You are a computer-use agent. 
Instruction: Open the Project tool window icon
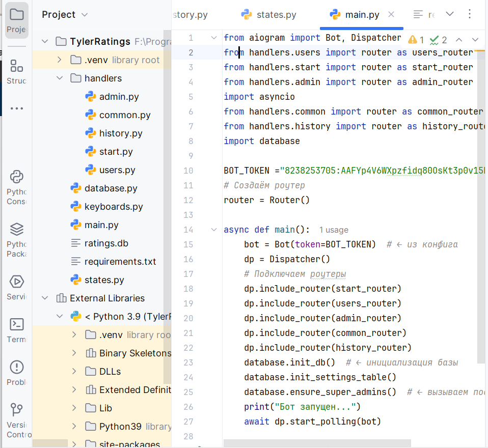16,20
